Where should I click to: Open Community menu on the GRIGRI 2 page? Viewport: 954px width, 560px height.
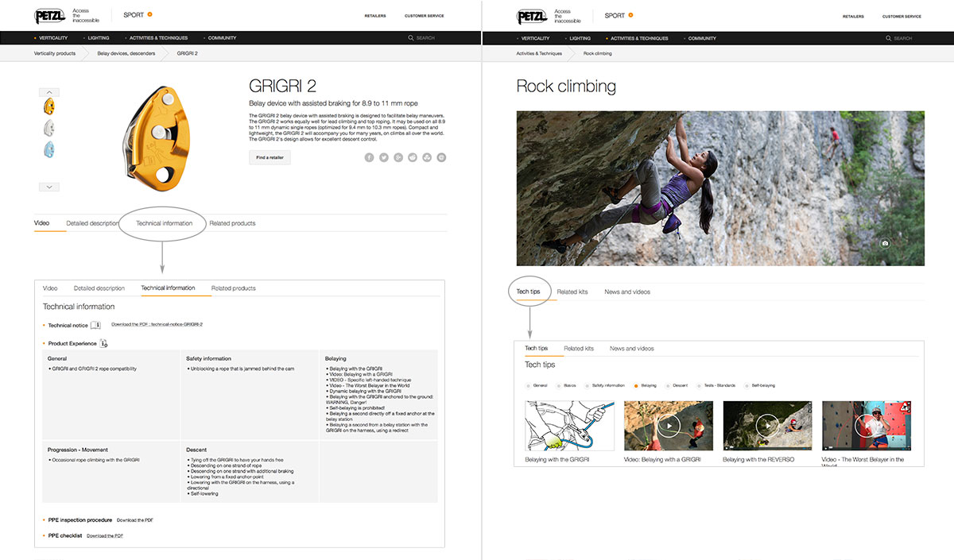coord(221,38)
